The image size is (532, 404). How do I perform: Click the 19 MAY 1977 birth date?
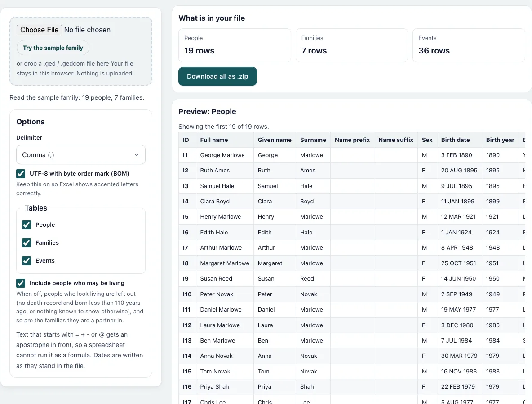pyautogui.click(x=458, y=309)
